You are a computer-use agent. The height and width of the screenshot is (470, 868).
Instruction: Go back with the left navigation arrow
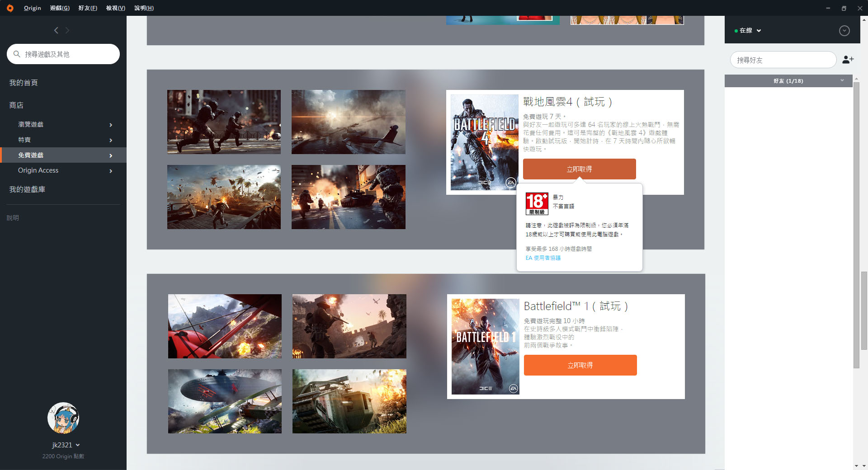click(x=56, y=30)
